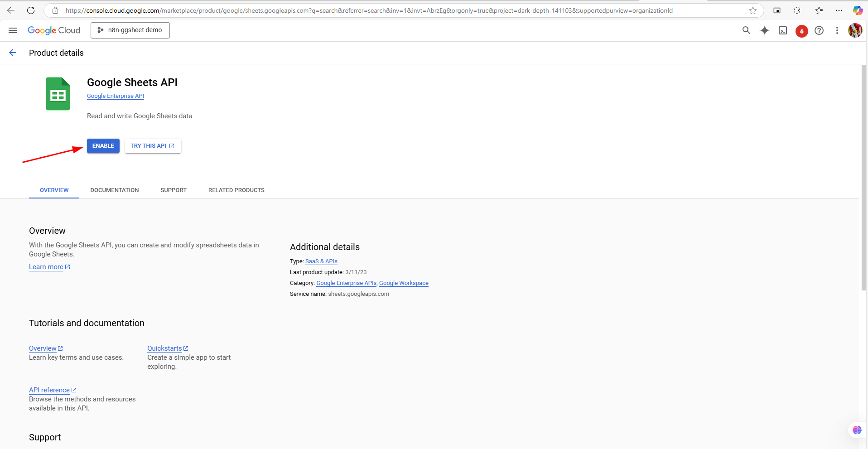Click the browser address bar URL
Image resolution: width=868 pixels, height=449 pixels.
tap(369, 10)
